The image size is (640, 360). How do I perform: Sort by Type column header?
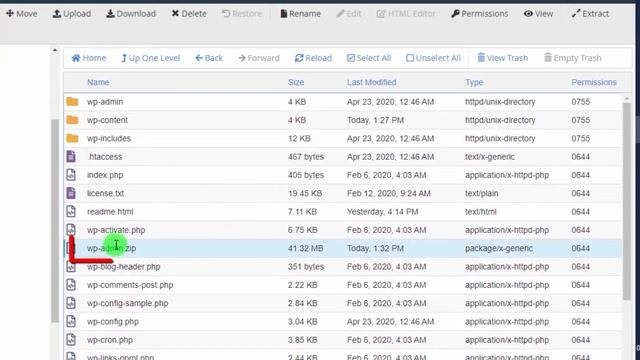coord(474,82)
